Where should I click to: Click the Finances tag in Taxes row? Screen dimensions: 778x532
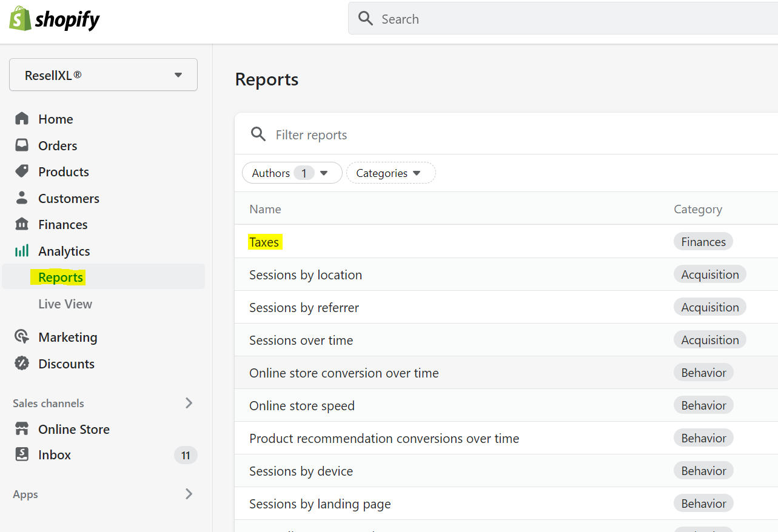(703, 242)
